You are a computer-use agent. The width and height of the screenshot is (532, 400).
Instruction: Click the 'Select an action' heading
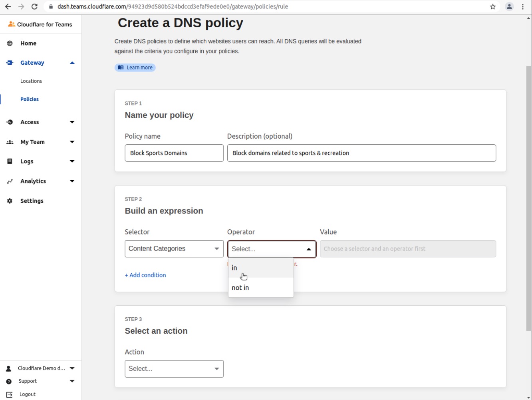coord(156,331)
